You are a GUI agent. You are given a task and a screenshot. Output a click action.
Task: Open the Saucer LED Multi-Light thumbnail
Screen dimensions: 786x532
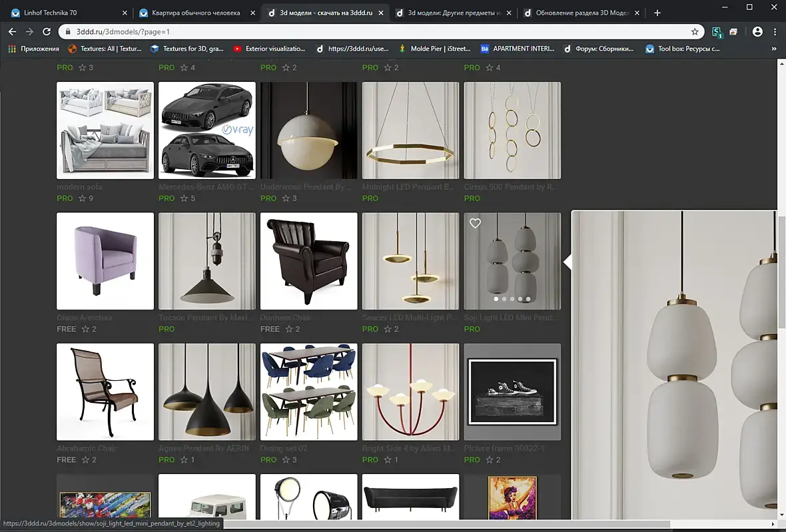coord(410,261)
